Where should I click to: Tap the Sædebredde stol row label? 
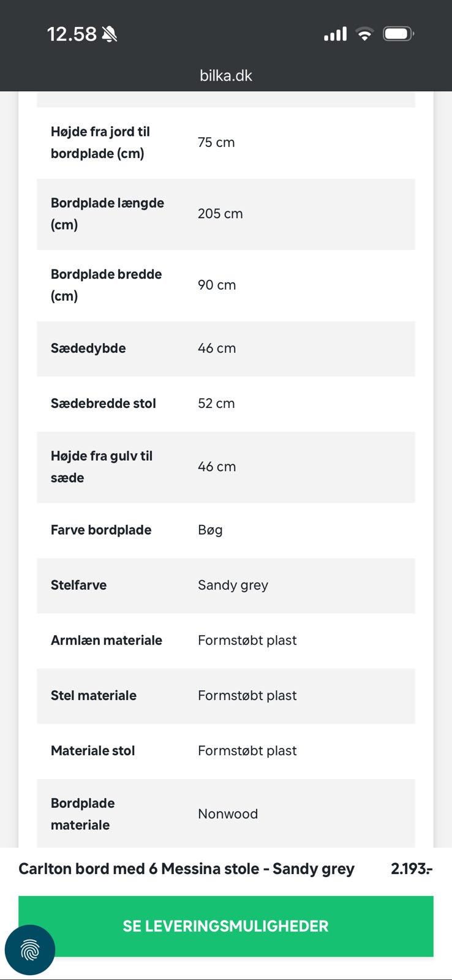103,404
